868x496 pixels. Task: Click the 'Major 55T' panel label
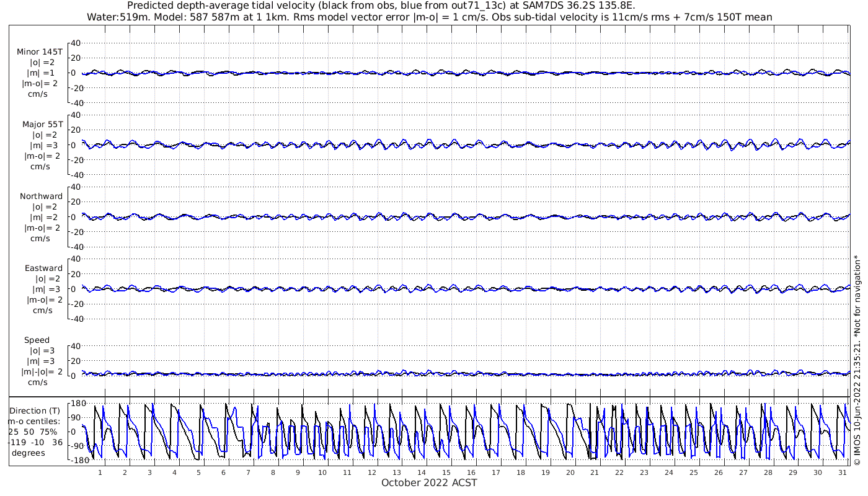pyautogui.click(x=42, y=125)
